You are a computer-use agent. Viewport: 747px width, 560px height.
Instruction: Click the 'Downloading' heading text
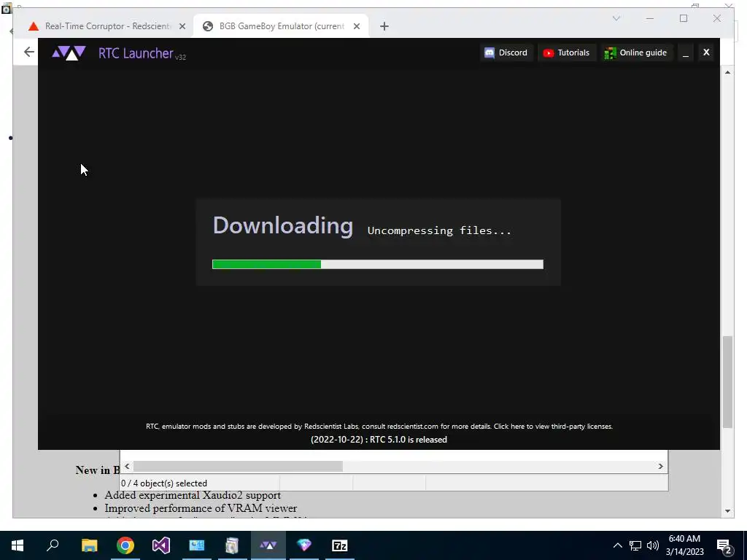(x=282, y=225)
